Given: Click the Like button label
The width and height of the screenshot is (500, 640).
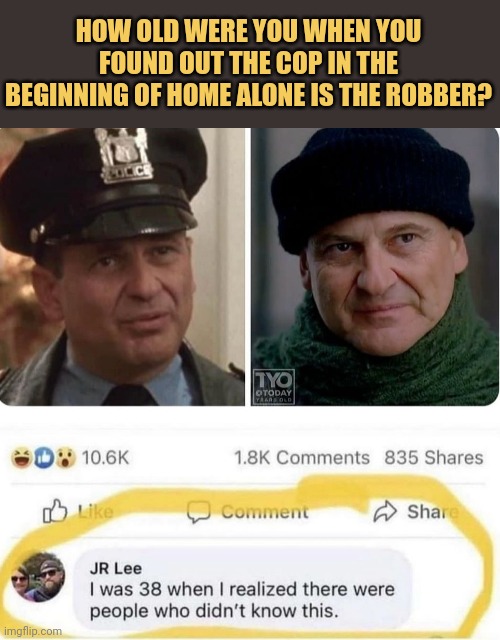Looking at the screenshot, I should [x=96, y=511].
